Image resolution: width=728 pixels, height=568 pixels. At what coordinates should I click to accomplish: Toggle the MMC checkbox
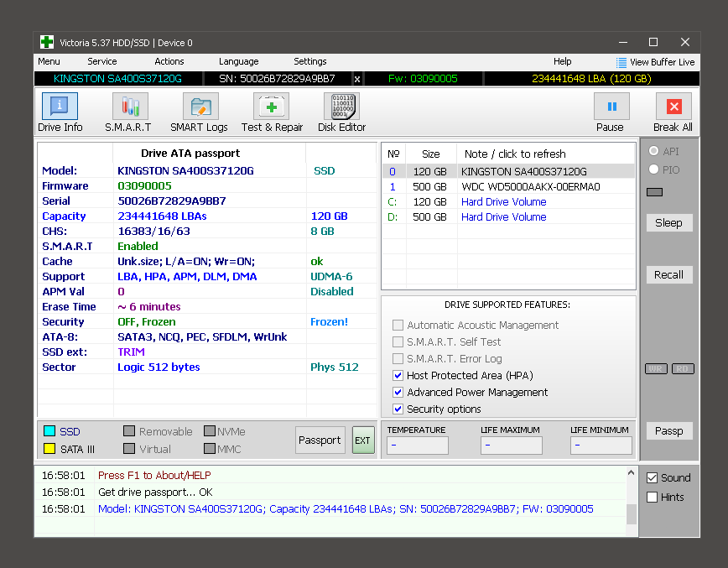point(210,449)
